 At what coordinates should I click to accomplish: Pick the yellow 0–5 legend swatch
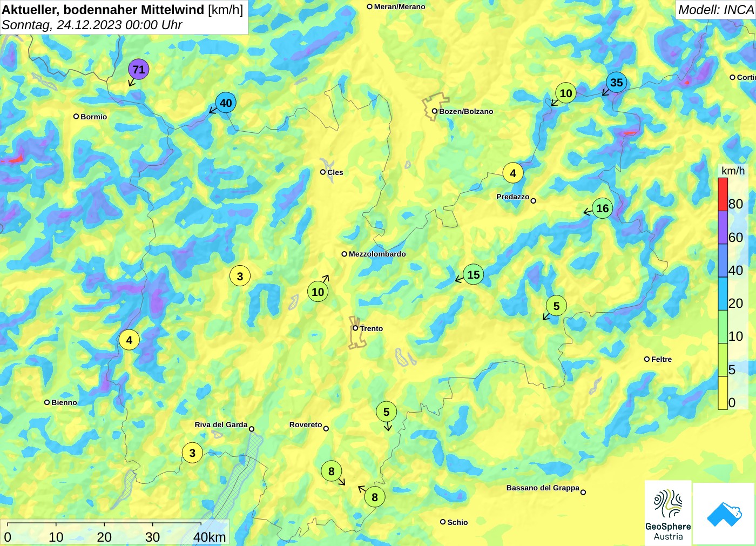[x=723, y=393]
